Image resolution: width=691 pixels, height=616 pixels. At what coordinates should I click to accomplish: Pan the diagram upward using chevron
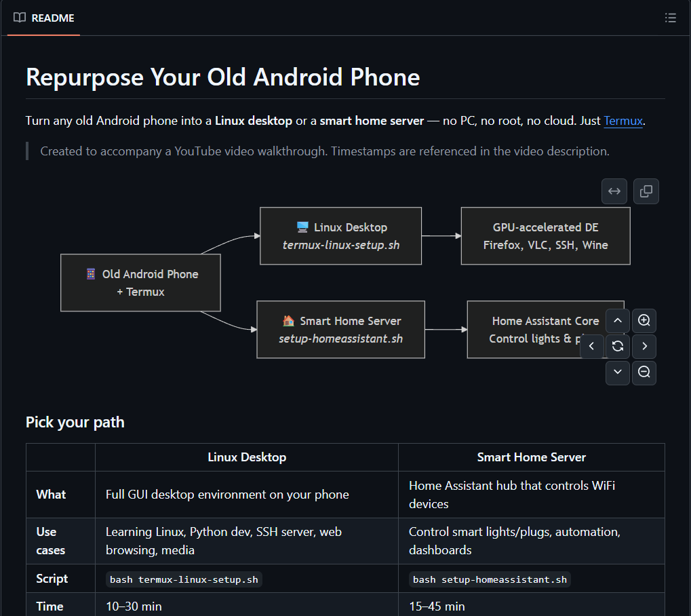(x=617, y=320)
